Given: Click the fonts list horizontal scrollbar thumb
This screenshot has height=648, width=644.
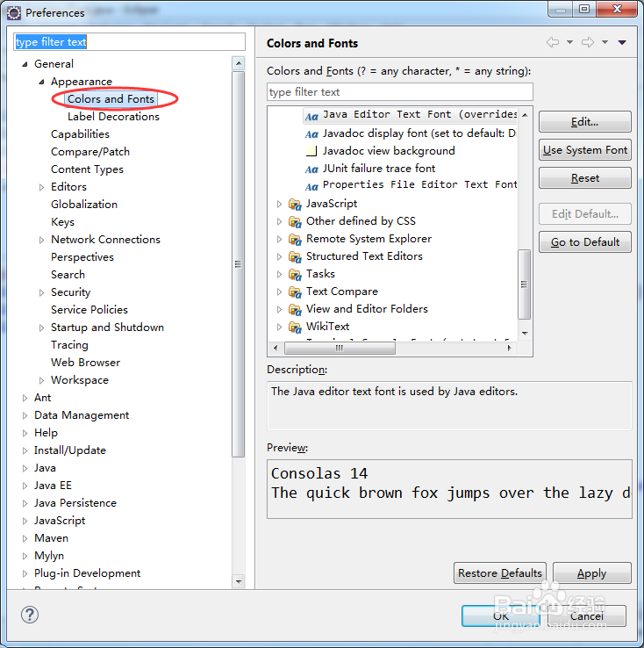Looking at the screenshot, I should [340, 348].
